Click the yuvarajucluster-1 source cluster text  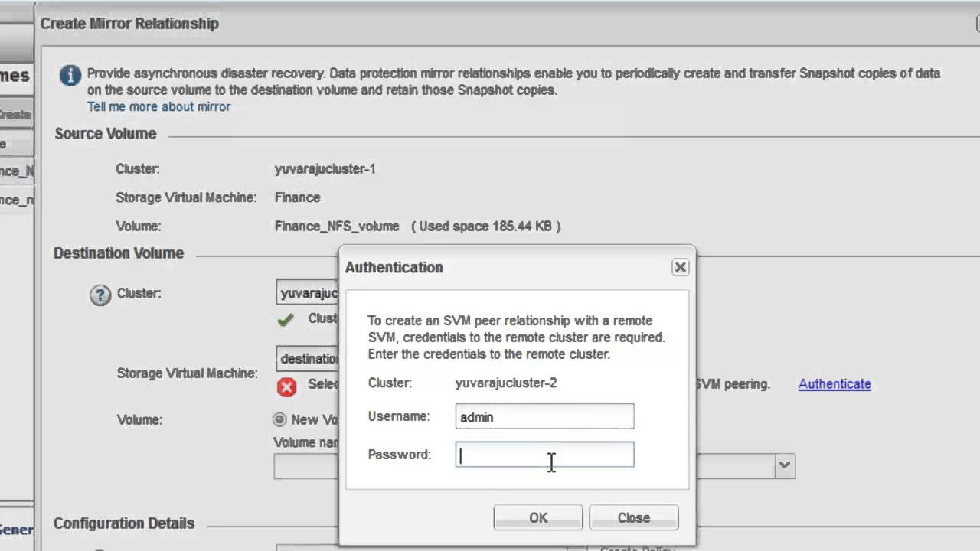pyautogui.click(x=325, y=169)
